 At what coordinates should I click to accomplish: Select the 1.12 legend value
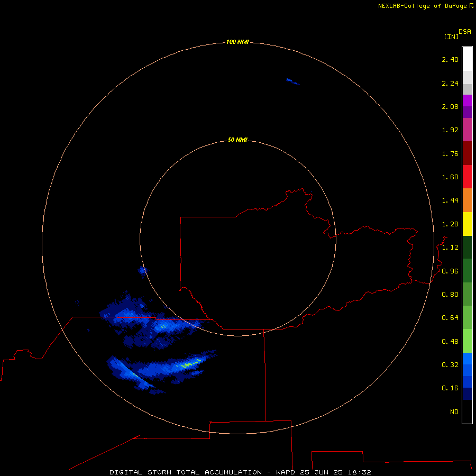450,248
